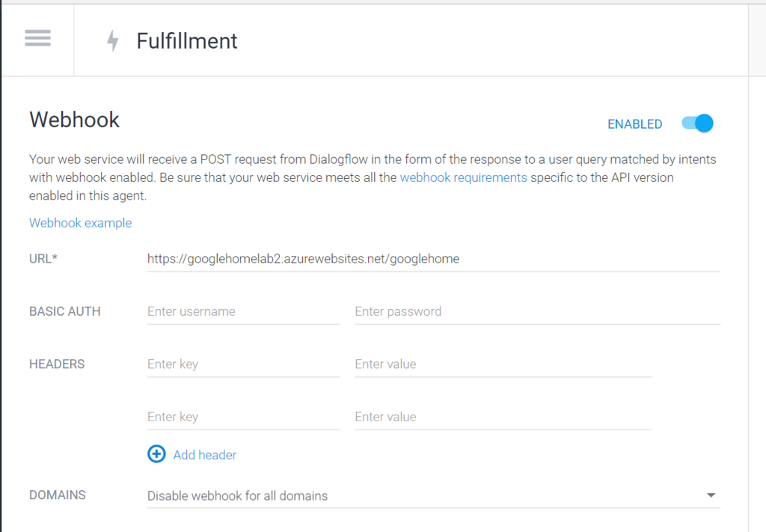Click the DOMAINS field label

pyautogui.click(x=57, y=495)
